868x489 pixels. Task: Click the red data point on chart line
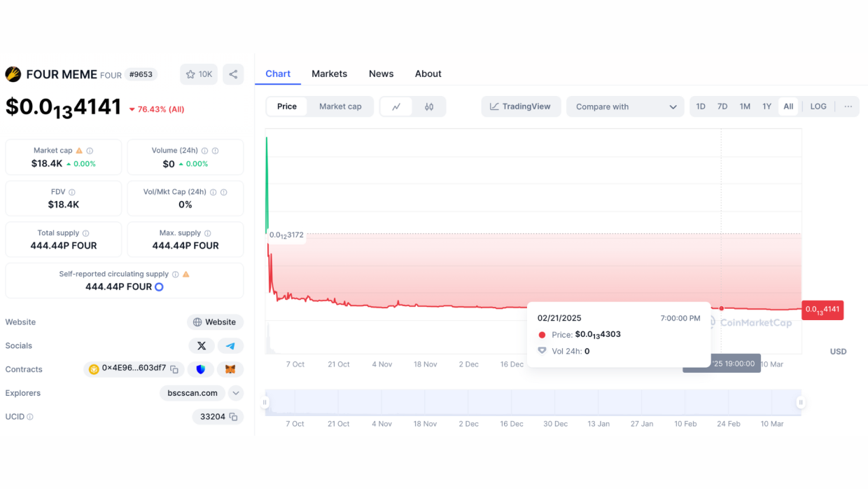722,308
